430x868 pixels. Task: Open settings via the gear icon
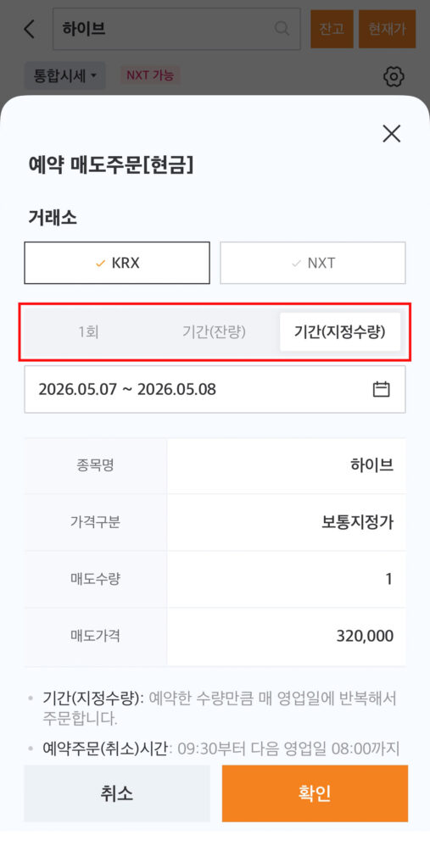coord(394,77)
